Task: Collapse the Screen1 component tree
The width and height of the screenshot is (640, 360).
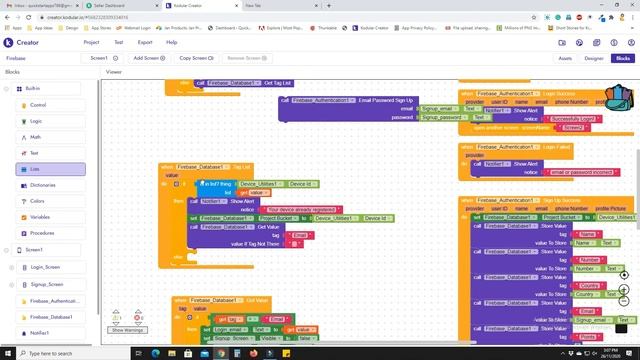Action: click(6, 250)
